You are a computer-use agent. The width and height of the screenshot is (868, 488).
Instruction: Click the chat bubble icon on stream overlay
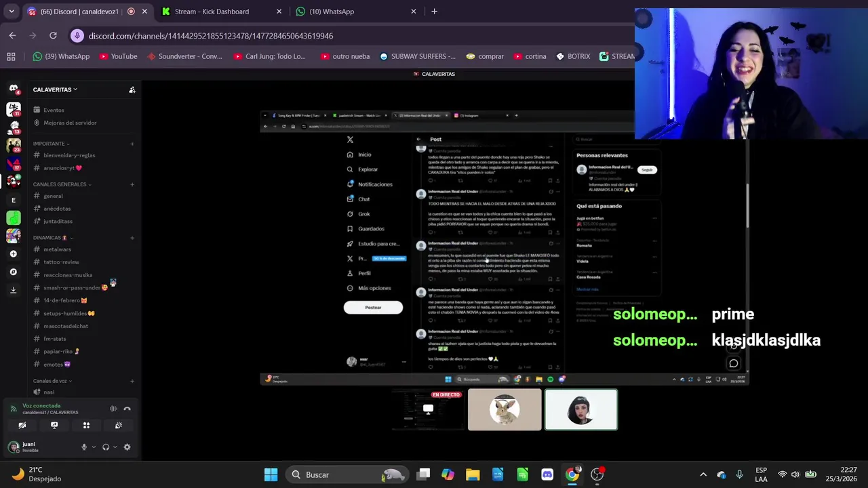tap(734, 364)
